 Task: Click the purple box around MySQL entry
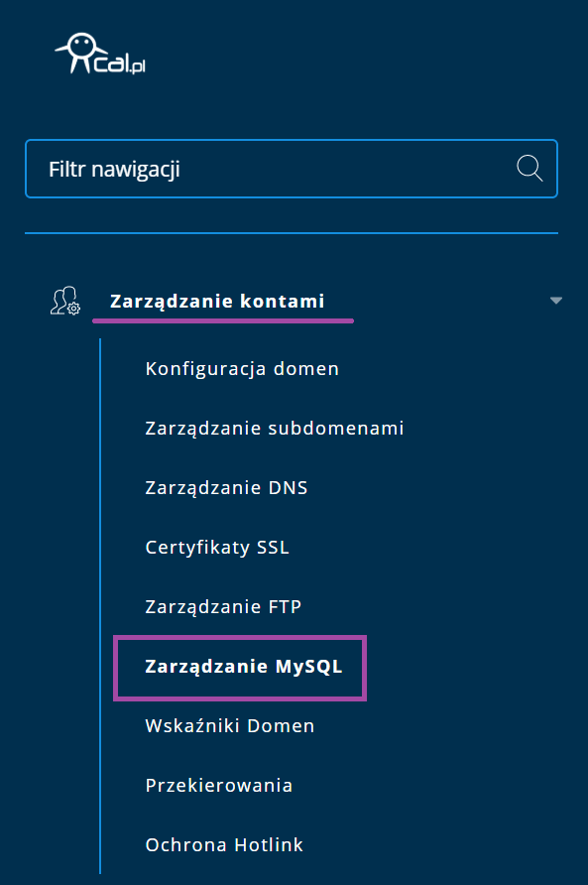pos(240,669)
